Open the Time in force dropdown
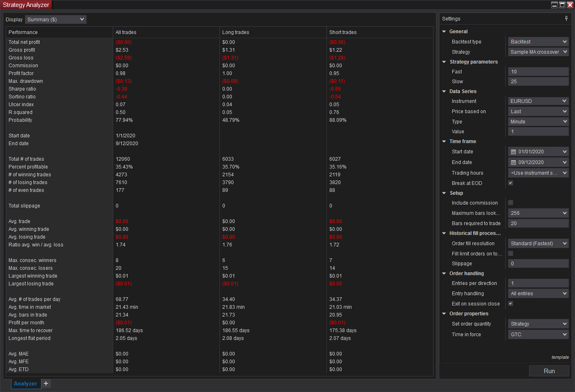The image size is (575, 392). pyautogui.click(x=538, y=335)
